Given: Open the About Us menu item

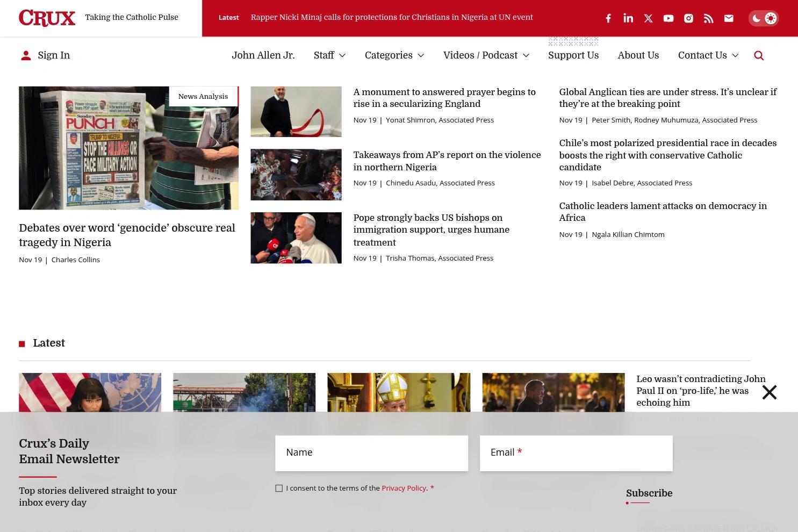Looking at the screenshot, I should [638, 55].
